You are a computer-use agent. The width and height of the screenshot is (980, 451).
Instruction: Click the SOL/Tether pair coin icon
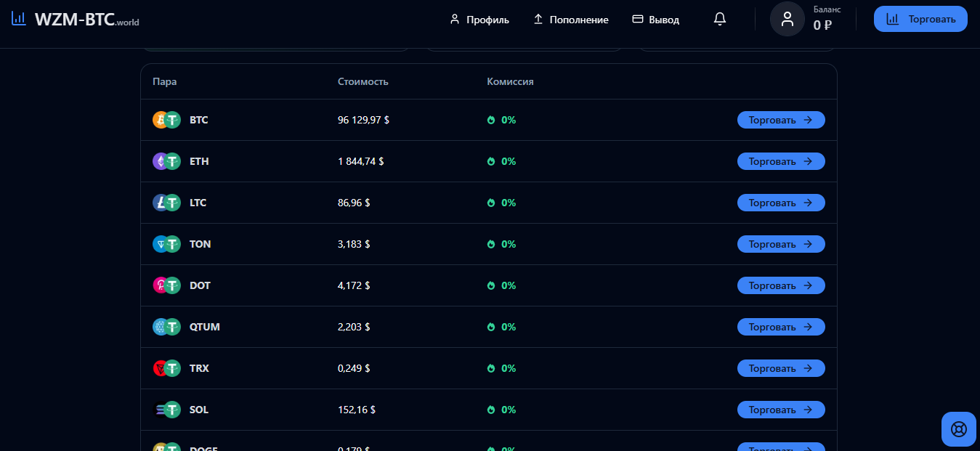coord(166,410)
